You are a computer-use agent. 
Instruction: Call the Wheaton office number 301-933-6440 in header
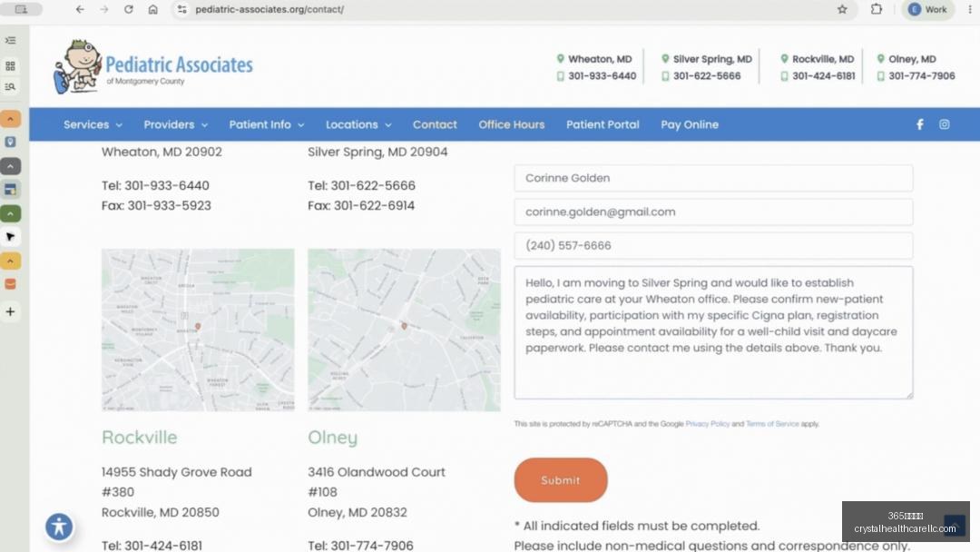click(602, 75)
